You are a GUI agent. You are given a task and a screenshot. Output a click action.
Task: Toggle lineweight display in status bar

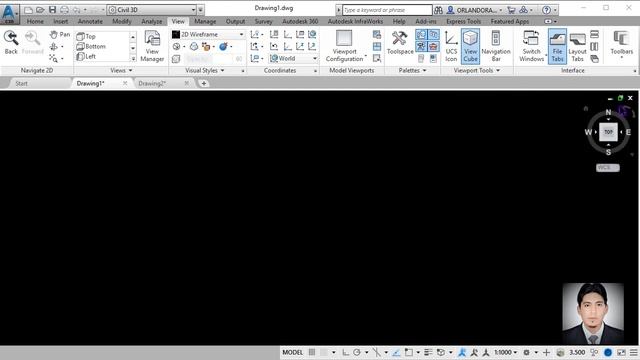[428, 352]
